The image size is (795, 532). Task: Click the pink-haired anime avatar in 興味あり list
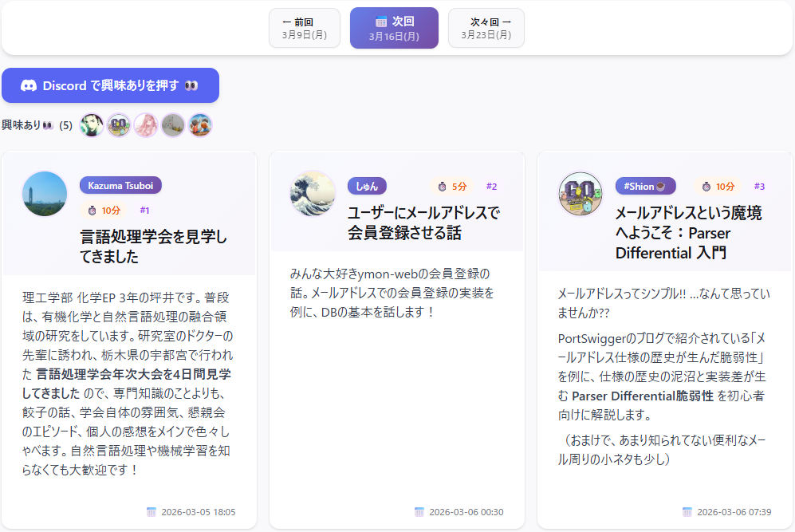145,125
